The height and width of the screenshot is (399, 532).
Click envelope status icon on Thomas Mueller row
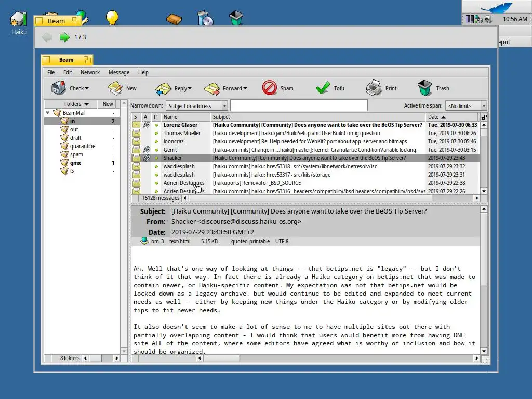click(x=137, y=133)
